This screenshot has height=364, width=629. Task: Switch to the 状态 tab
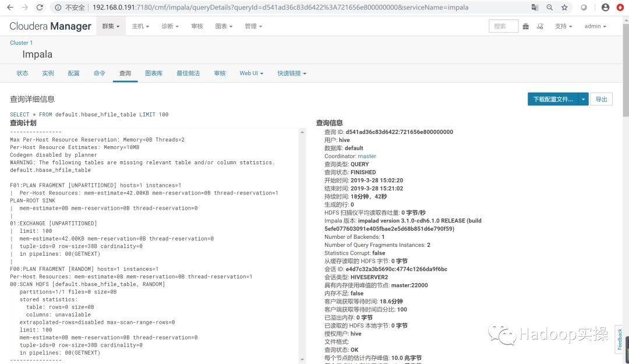(23, 73)
